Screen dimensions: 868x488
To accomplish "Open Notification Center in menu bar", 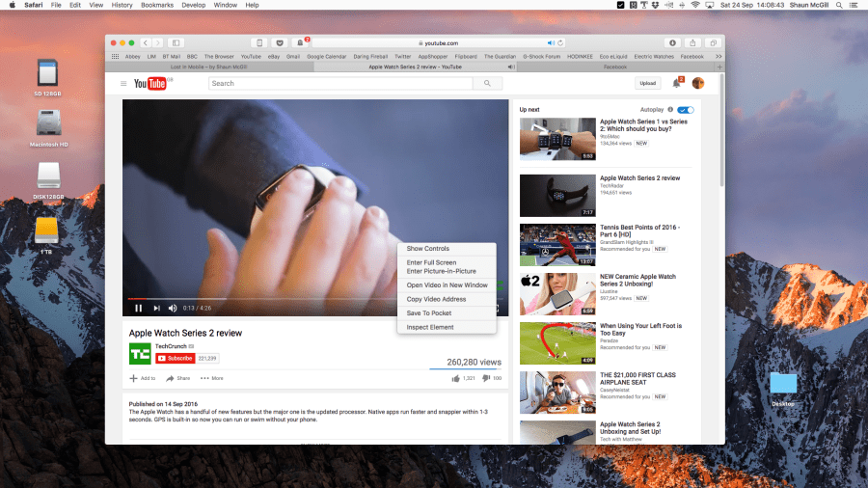I will (854, 5).
